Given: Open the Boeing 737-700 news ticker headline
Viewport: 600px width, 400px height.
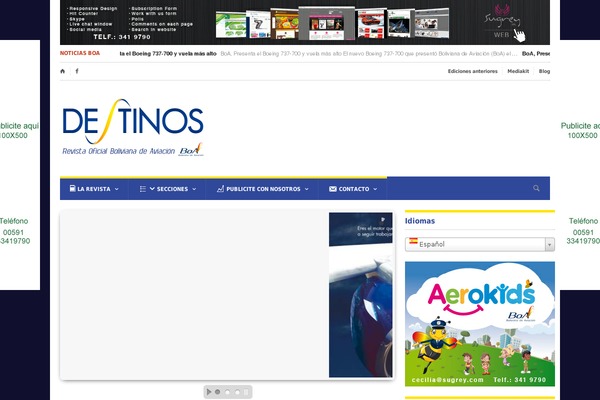Looking at the screenshot, I should [168, 54].
